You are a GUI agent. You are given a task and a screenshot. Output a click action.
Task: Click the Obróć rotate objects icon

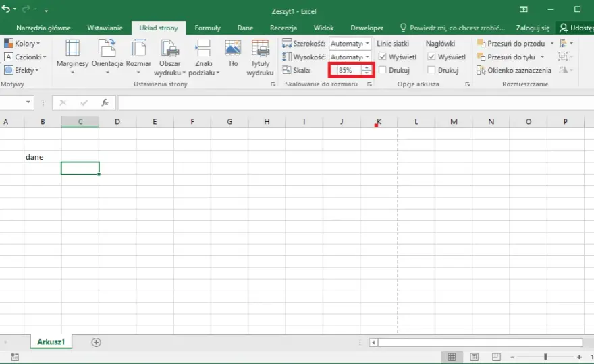tap(566, 70)
